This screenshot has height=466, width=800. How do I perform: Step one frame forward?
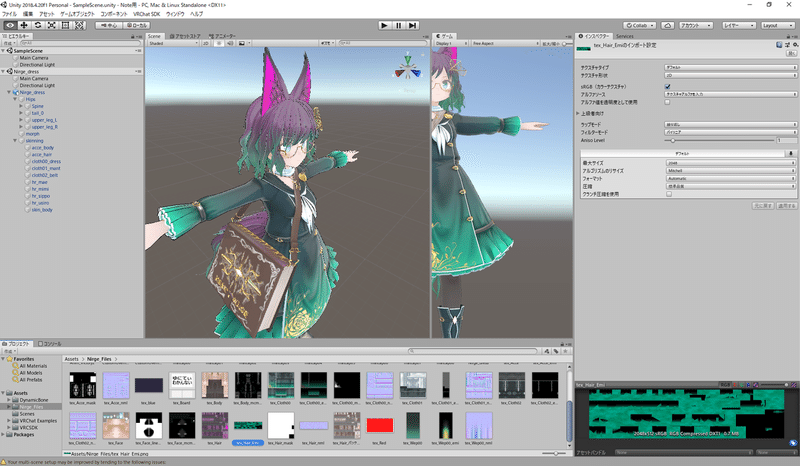[x=413, y=25]
